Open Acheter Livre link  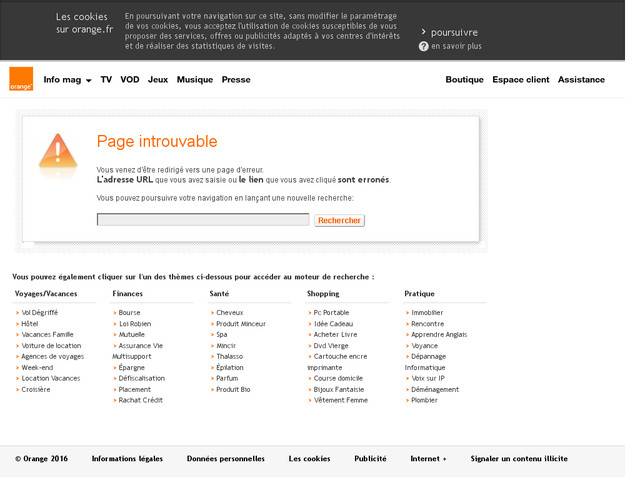pyautogui.click(x=335, y=335)
